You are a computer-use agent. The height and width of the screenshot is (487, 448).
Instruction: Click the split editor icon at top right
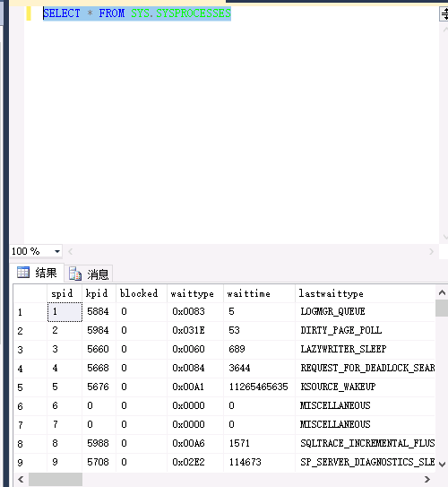444,14
